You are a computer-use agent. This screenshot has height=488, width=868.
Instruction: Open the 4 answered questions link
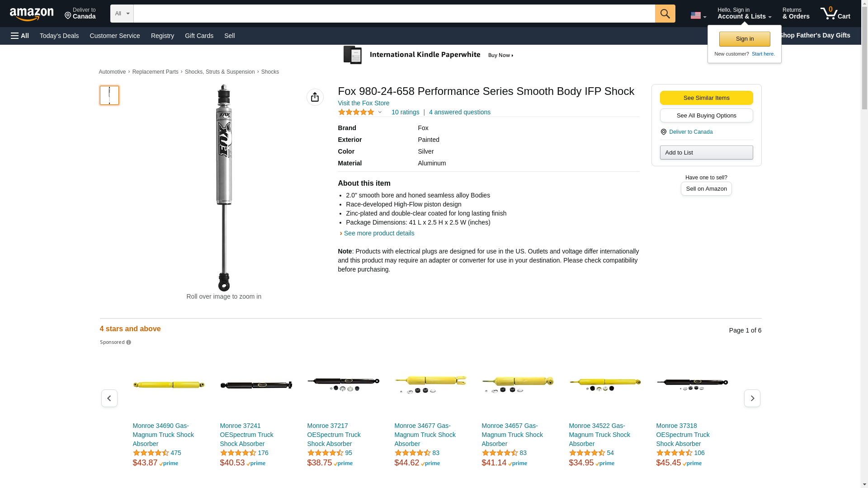pyautogui.click(x=459, y=112)
